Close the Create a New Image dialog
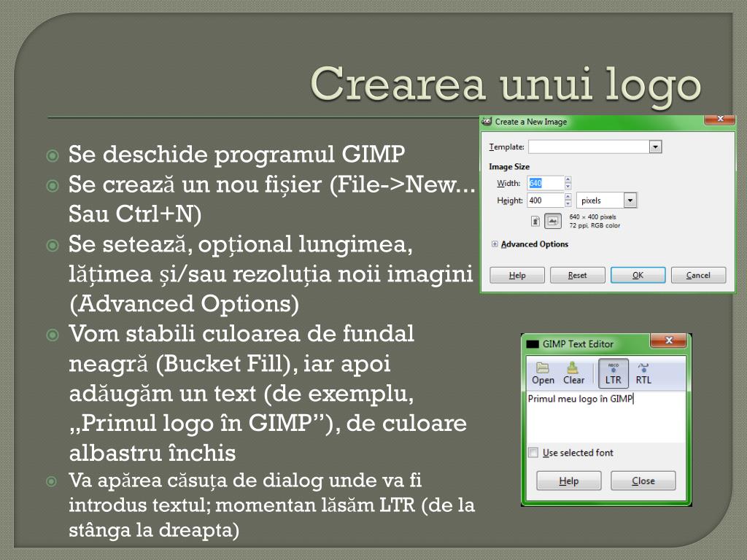 coord(720,119)
